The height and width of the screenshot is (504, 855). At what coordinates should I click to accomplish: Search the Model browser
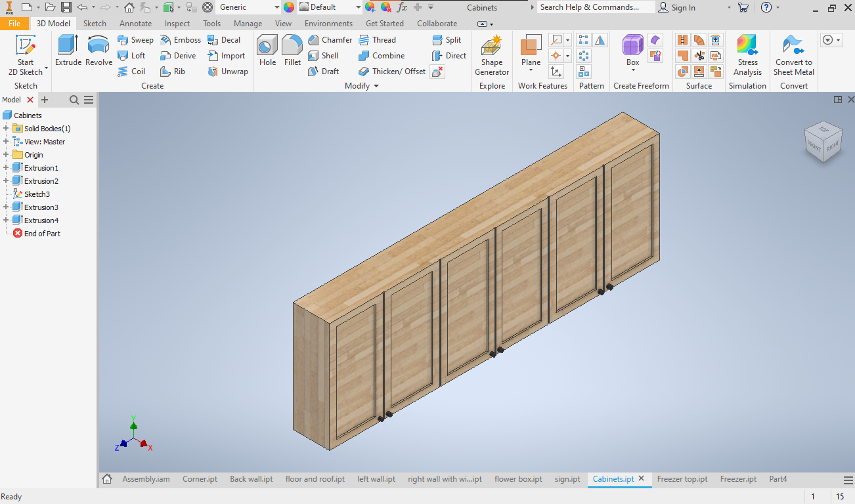click(x=74, y=100)
